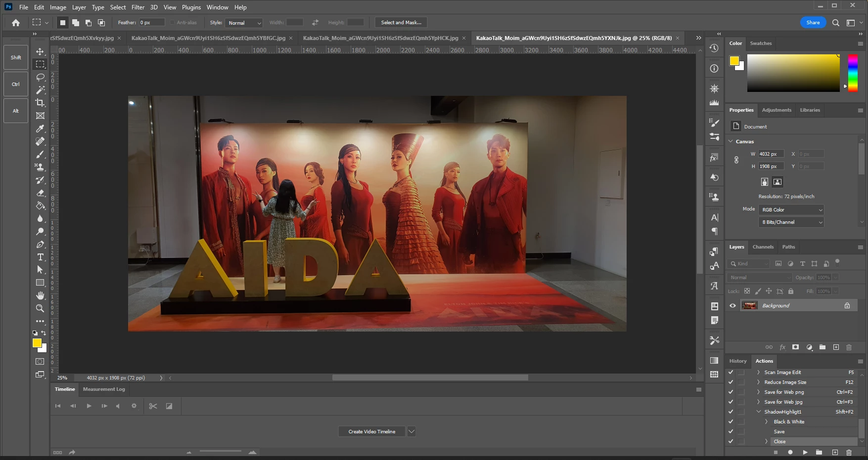Click the yellow foreground swatch in Color panel
The image size is (868, 460).
(x=734, y=61)
